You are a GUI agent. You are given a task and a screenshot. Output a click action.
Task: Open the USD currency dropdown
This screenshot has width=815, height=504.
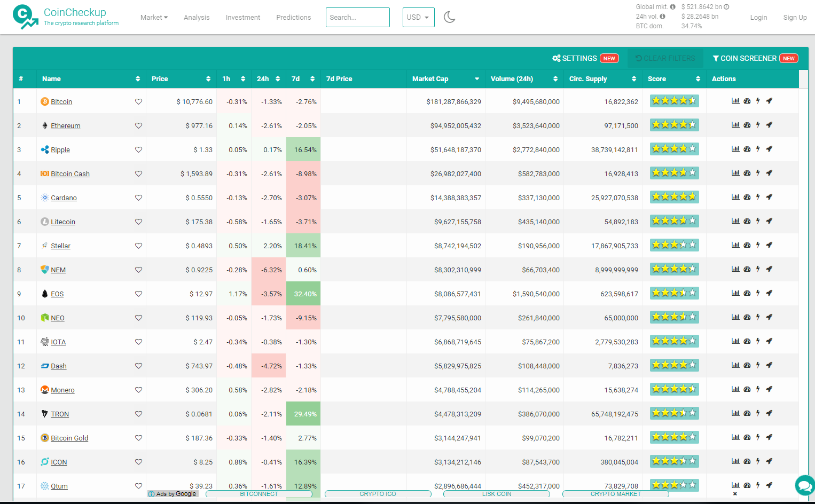click(x=418, y=17)
